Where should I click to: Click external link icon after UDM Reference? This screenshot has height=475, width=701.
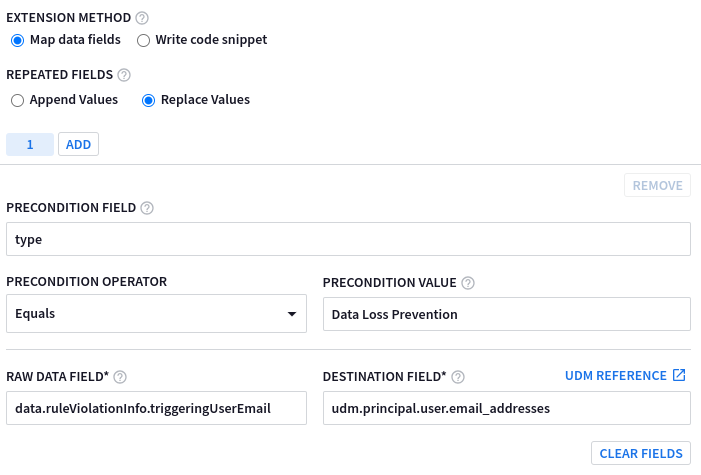[x=679, y=376]
